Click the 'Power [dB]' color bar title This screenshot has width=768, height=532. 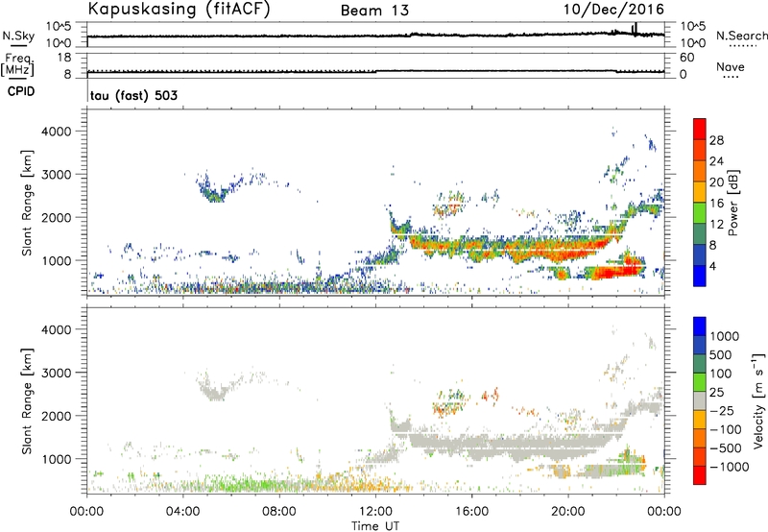click(x=732, y=203)
